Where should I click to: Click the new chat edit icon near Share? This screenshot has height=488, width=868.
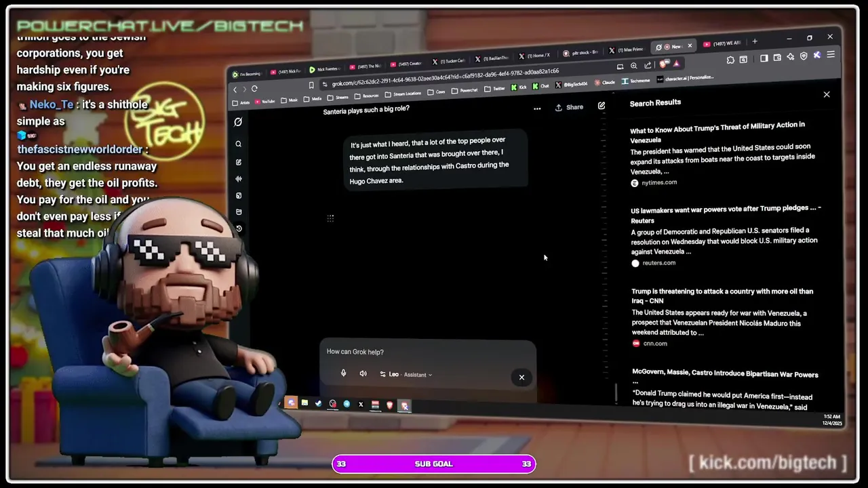click(601, 106)
